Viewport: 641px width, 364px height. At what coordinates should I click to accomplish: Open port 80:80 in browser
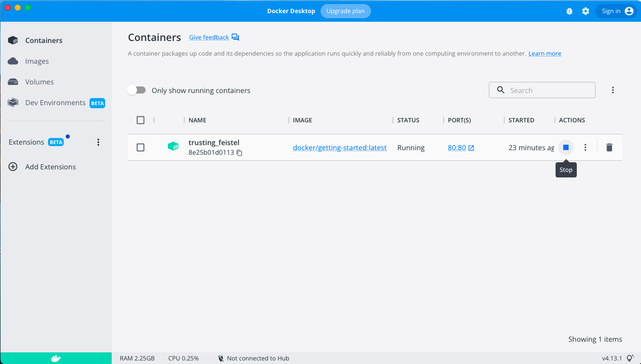tap(461, 148)
